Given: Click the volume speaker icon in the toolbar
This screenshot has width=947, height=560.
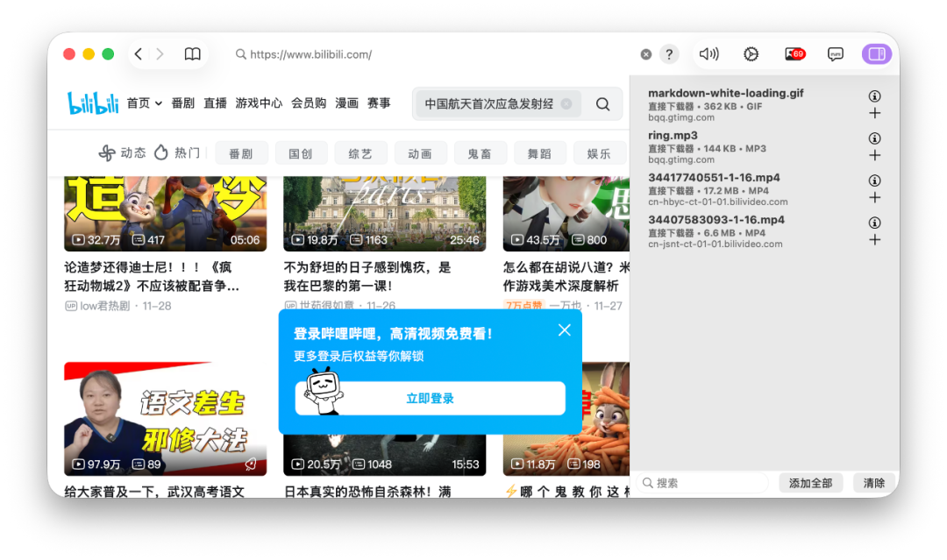Looking at the screenshot, I should point(708,53).
